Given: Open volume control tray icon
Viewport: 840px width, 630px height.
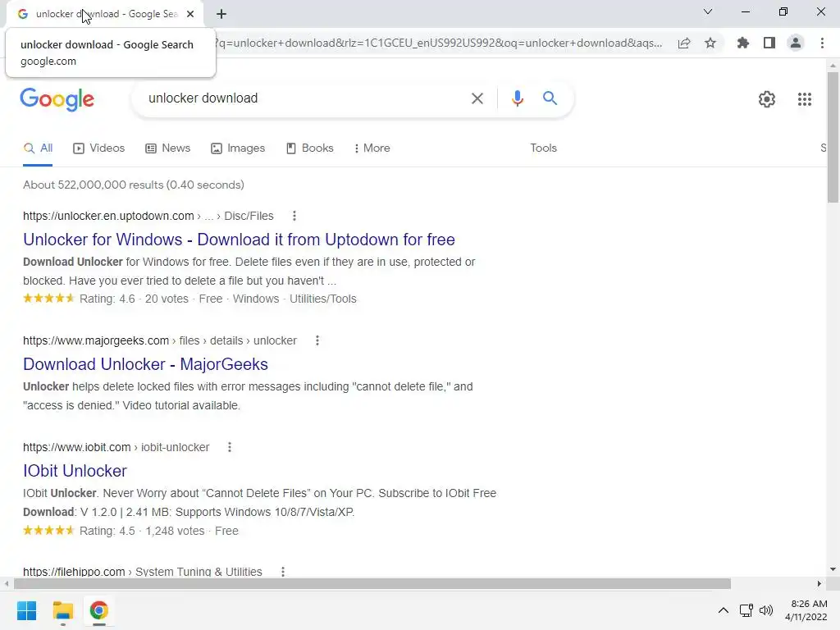Looking at the screenshot, I should tap(767, 610).
